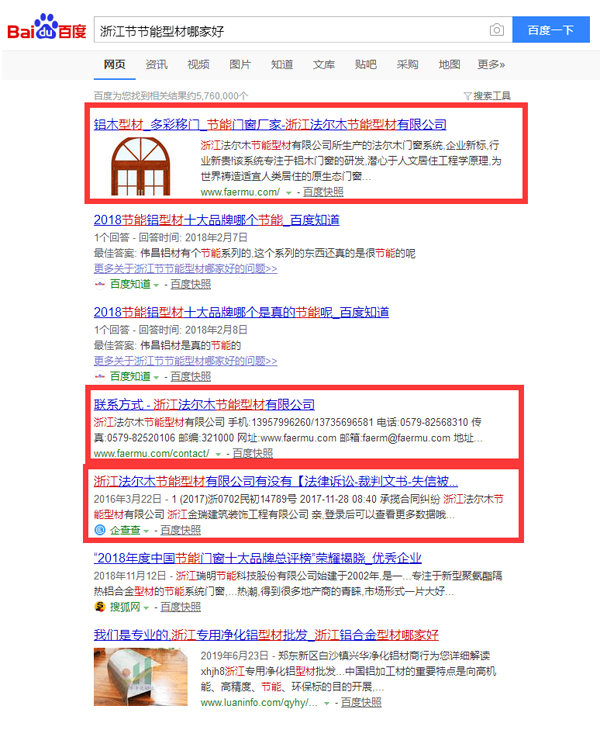Click 百度知道 source icon under 2月7日 result
This screenshot has width=600, height=730.
tap(100, 284)
